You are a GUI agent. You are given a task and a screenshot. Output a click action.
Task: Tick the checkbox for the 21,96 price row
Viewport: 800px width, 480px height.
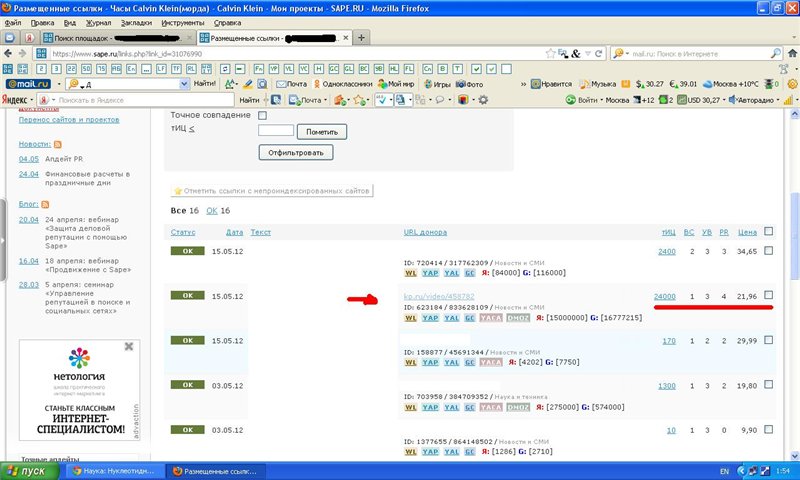768,295
